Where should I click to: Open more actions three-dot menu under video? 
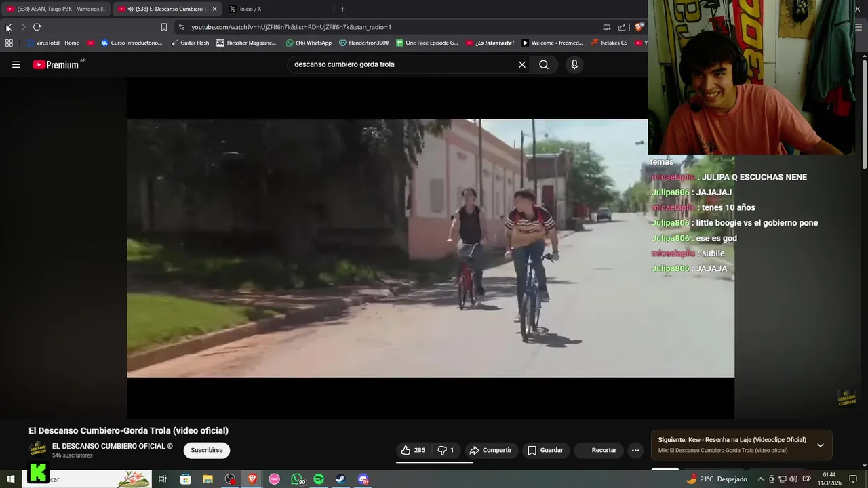635,450
